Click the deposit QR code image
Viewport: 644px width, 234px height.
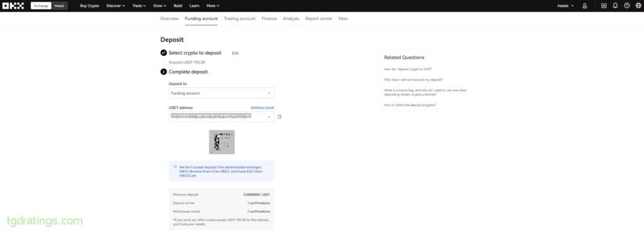pyautogui.click(x=222, y=142)
